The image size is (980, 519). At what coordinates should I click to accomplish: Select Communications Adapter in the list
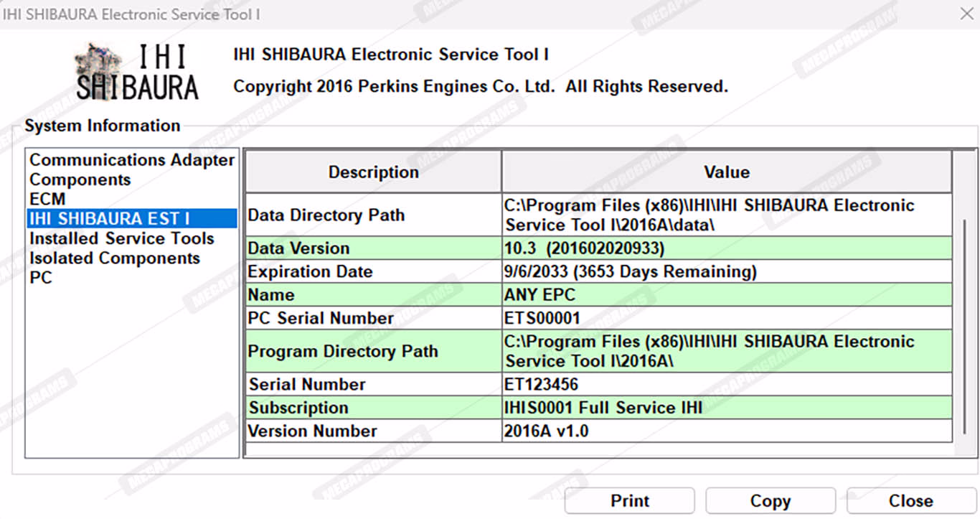(132, 160)
